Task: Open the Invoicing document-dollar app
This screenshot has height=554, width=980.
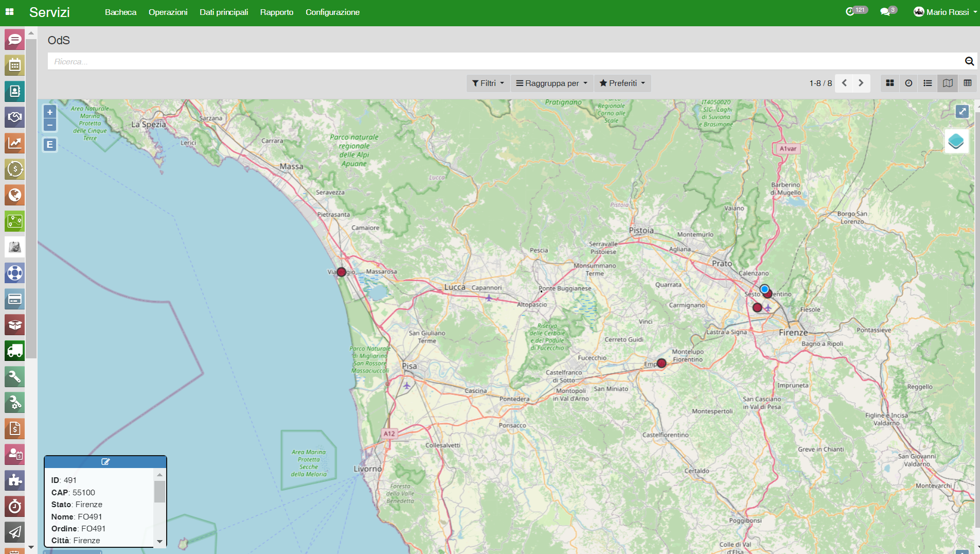Action: 14,428
